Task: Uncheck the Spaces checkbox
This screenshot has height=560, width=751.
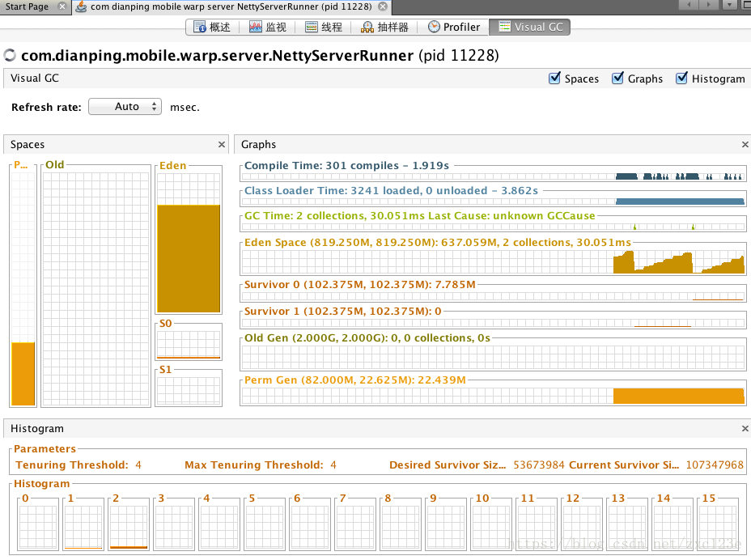Action: click(x=554, y=78)
